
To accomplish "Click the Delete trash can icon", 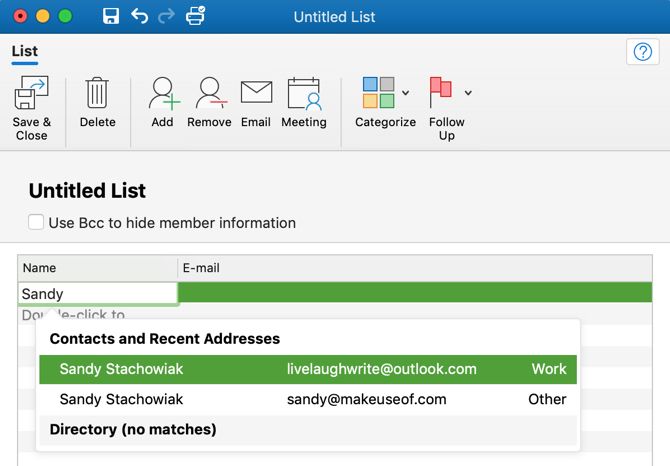I will coord(97,95).
